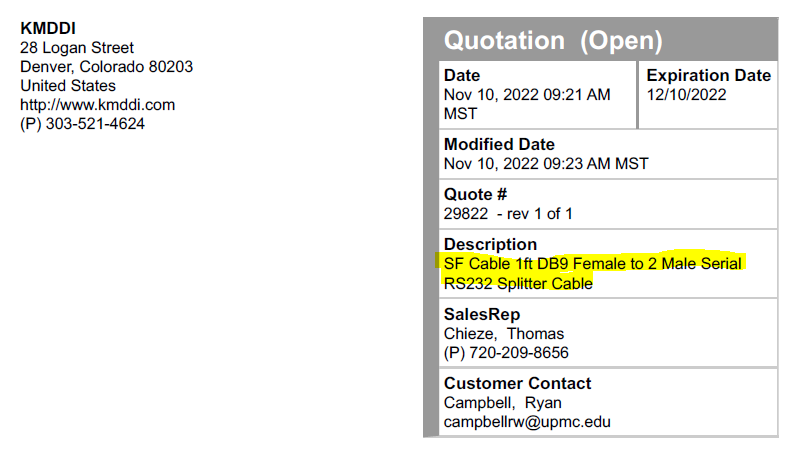Click the highlighted RS232 Splitter Cable line
803x454 pixels.
pyautogui.click(x=518, y=283)
